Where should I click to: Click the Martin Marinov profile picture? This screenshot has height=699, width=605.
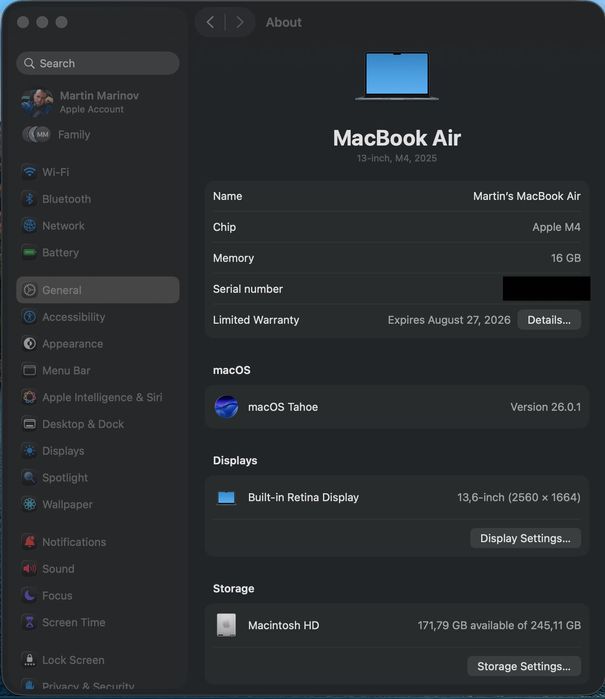click(x=37, y=103)
